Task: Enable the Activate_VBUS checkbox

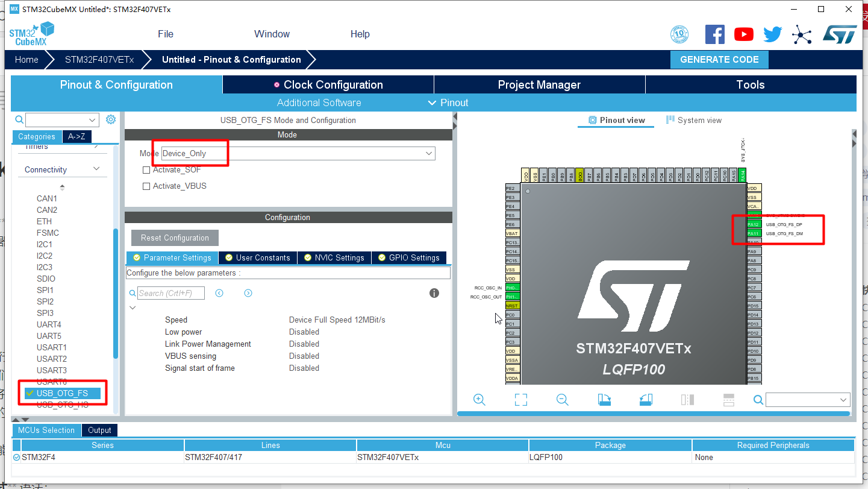Action: click(x=146, y=186)
